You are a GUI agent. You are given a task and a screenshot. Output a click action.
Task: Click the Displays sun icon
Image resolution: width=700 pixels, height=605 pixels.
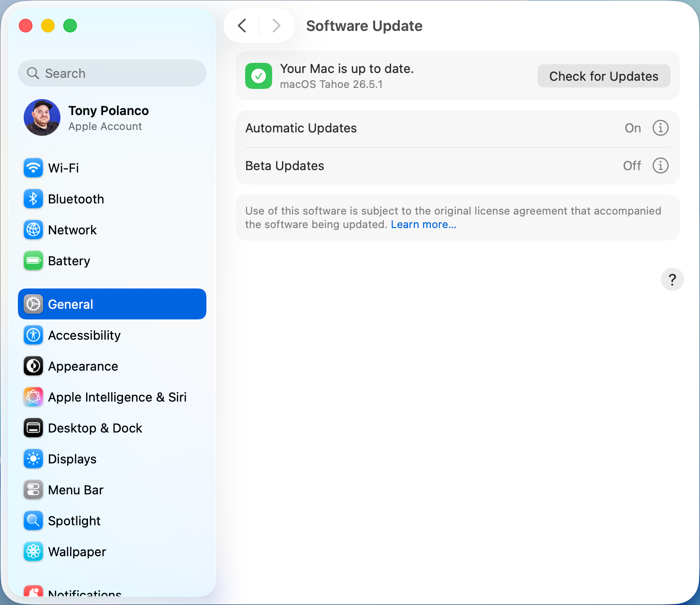click(33, 459)
